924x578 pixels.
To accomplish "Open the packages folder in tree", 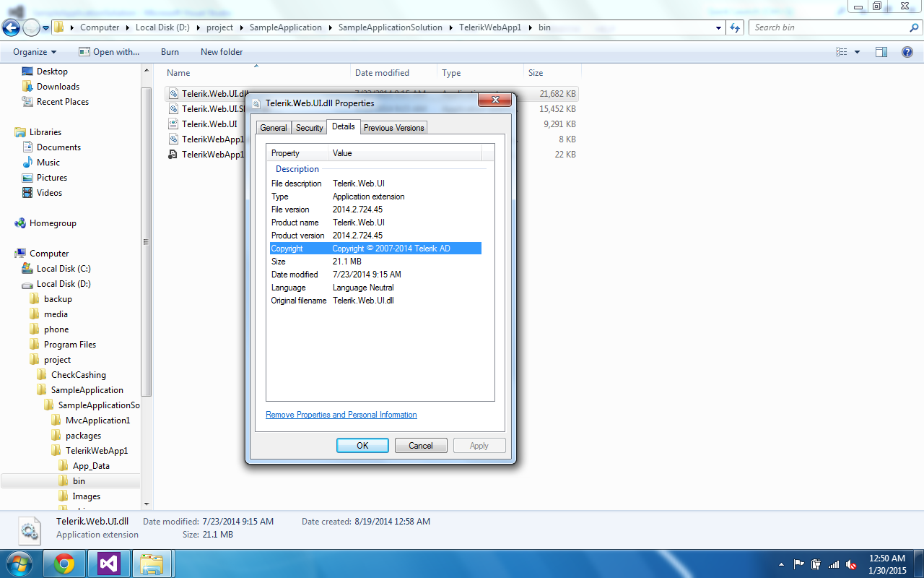I will pyautogui.click(x=83, y=436).
